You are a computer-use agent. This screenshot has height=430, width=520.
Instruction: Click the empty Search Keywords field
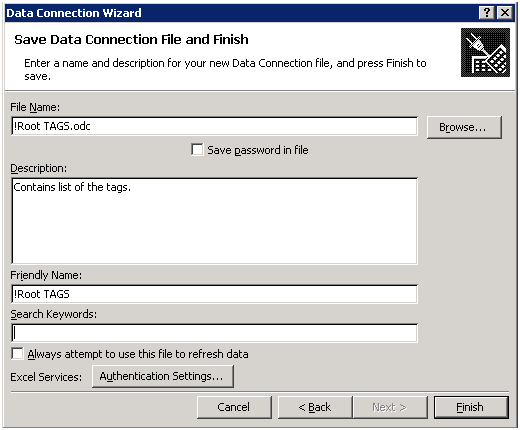[x=214, y=333]
